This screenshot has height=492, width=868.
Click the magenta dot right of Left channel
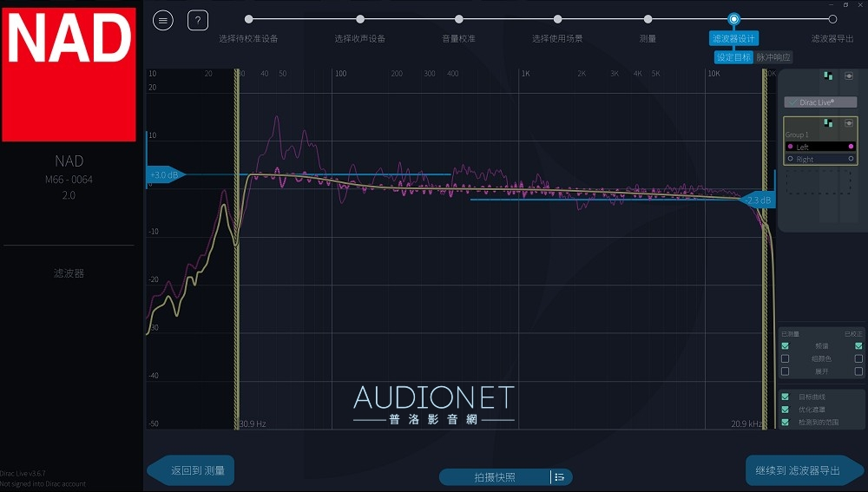pyautogui.click(x=851, y=147)
